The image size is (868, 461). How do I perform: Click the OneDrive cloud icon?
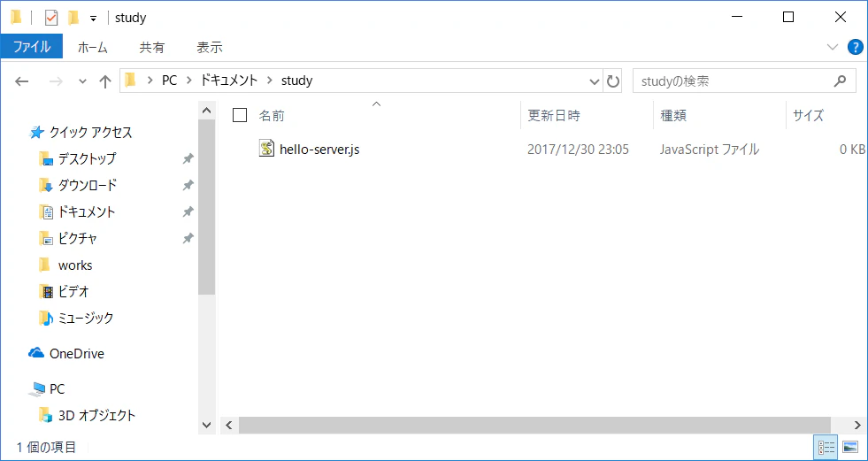click(x=36, y=353)
